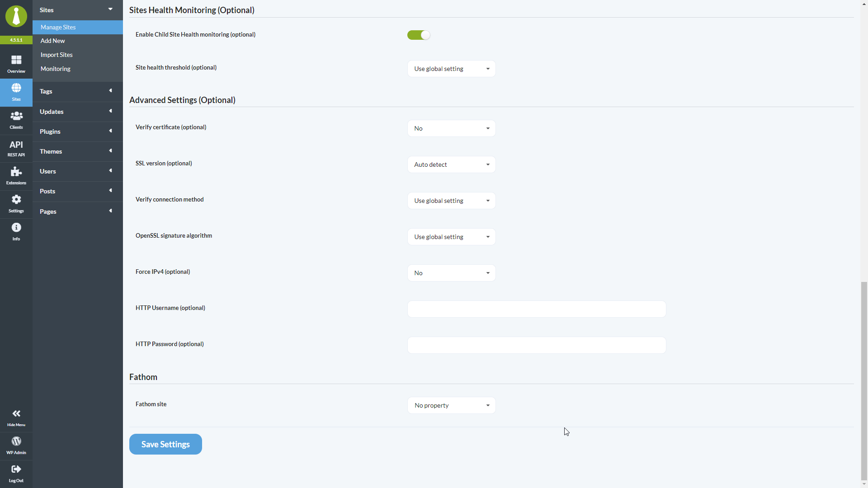Open the Manage Sites menu item
Viewport: 868px width, 488px height.
[58, 27]
